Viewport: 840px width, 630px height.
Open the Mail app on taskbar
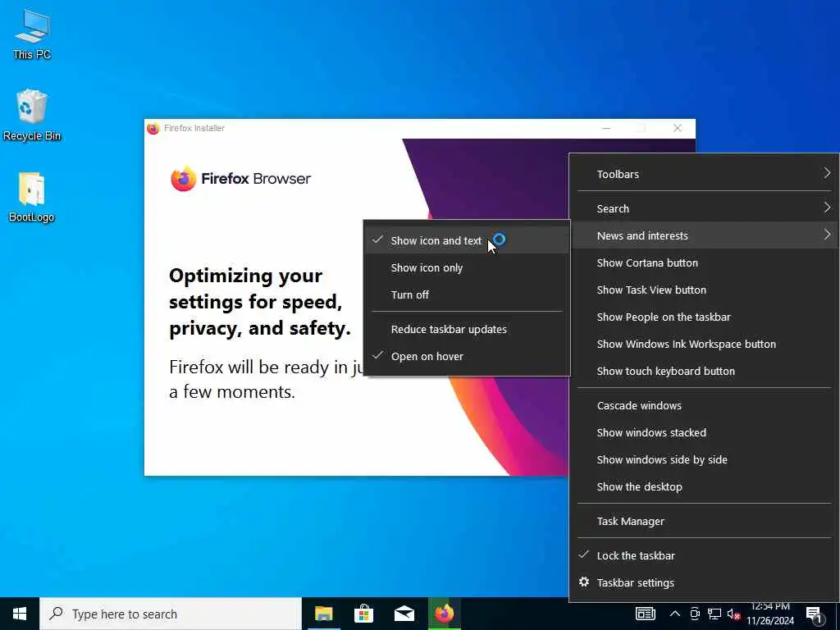click(404, 614)
